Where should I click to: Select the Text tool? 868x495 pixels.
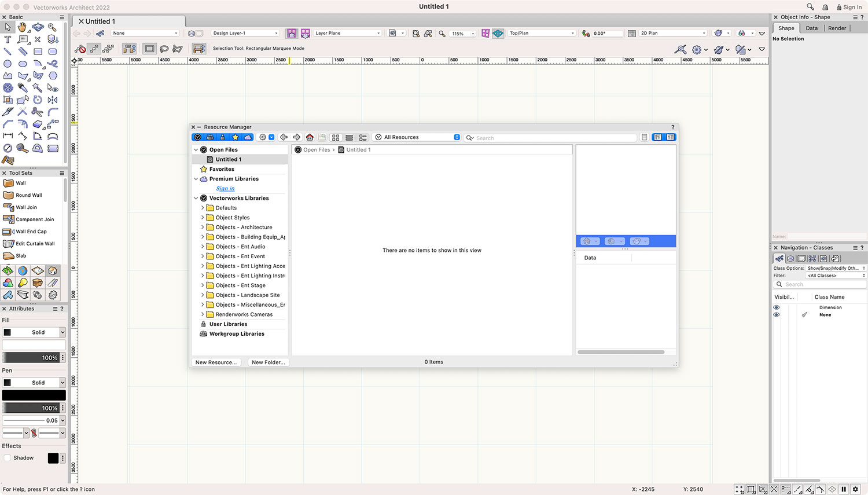click(8, 39)
